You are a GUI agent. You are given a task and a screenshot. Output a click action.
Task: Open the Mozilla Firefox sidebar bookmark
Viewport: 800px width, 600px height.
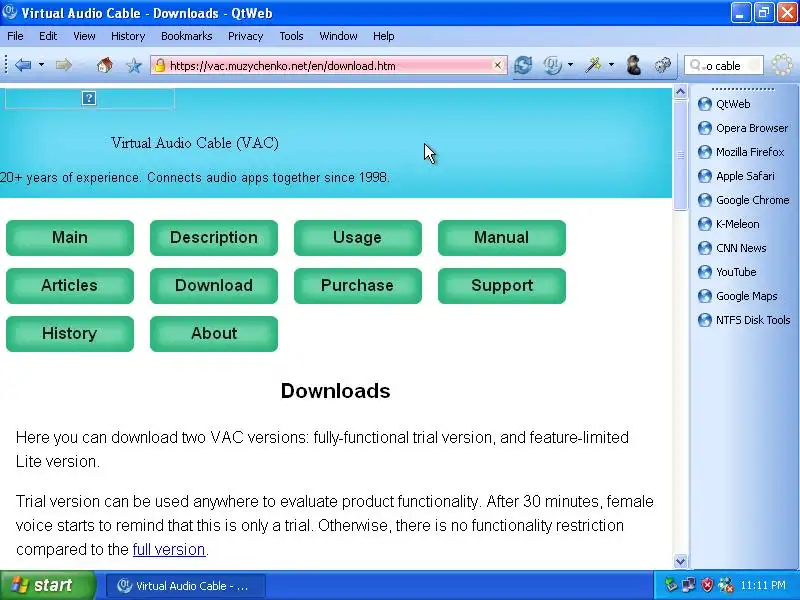pyautogui.click(x=741, y=152)
